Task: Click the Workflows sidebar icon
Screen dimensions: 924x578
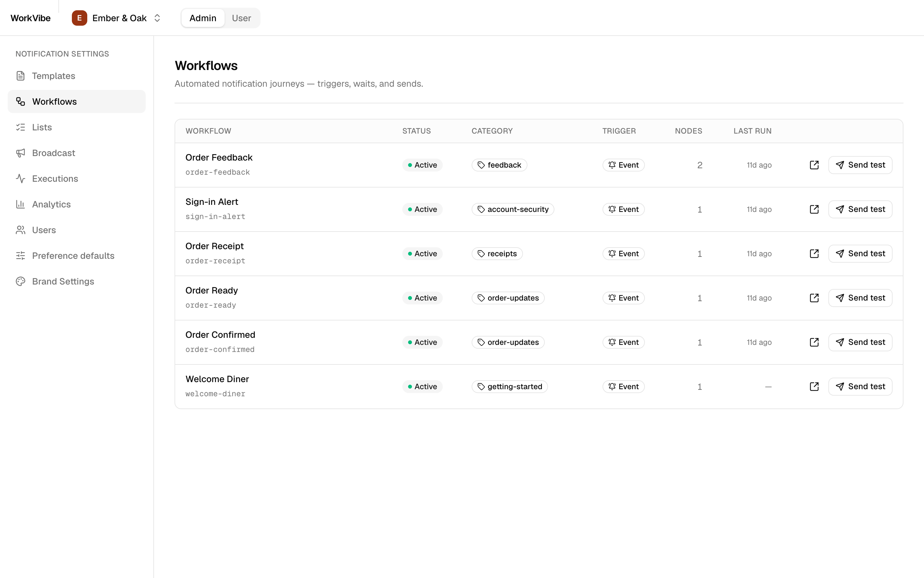Action: [x=21, y=101]
